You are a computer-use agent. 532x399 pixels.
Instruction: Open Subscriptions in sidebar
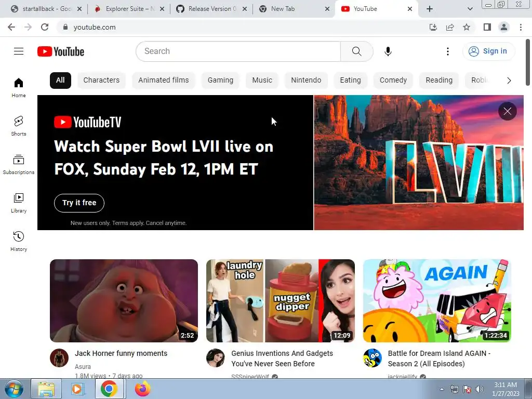click(x=19, y=165)
